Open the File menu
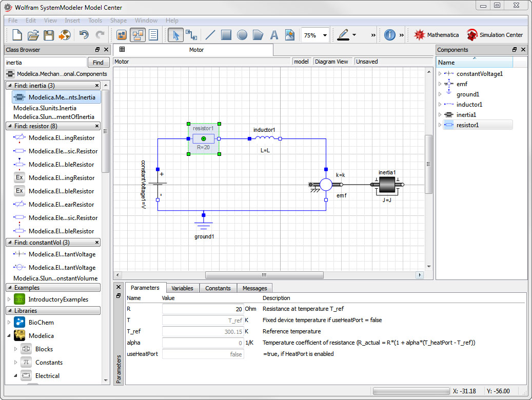 (x=13, y=21)
